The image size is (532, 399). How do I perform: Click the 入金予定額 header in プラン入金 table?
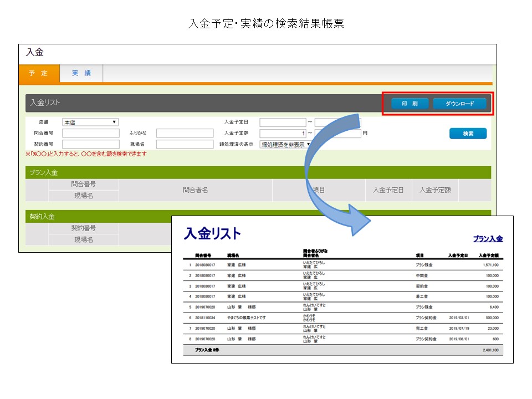click(x=435, y=190)
